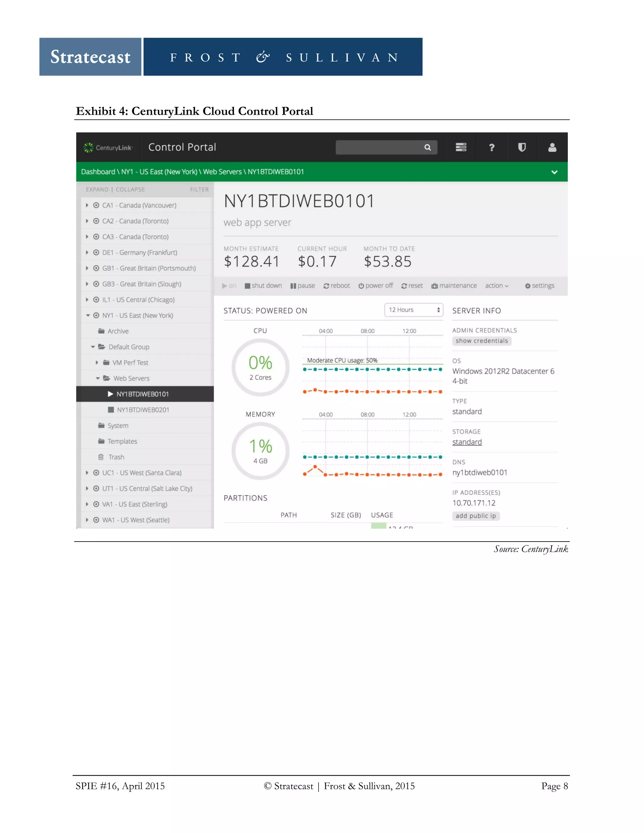644x833 pixels.
Task: Open the queue list icon in header
Action: 461,147
